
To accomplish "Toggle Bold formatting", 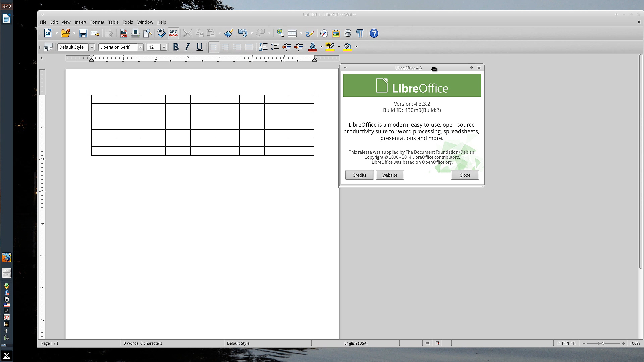I will pyautogui.click(x=176, y=47).
